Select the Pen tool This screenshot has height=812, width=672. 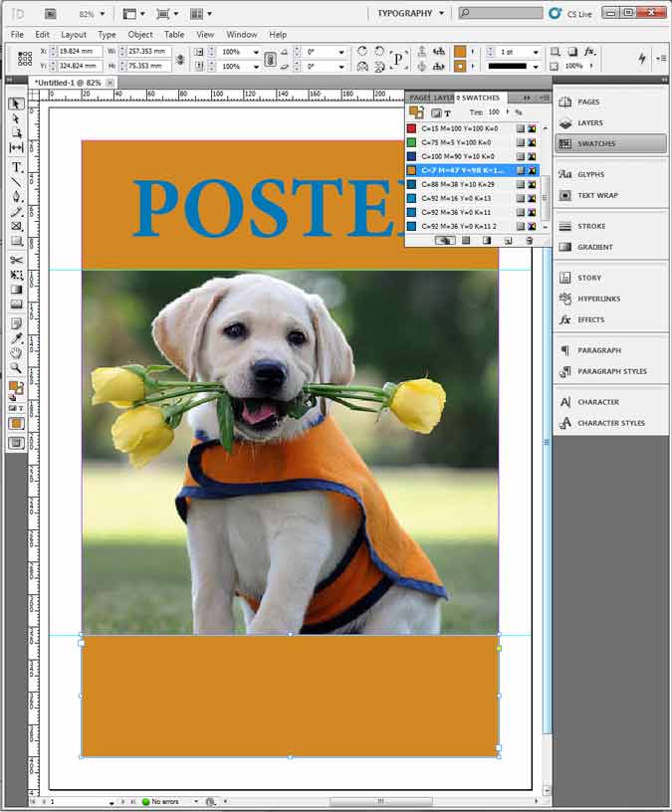click(x=17, y=197)
